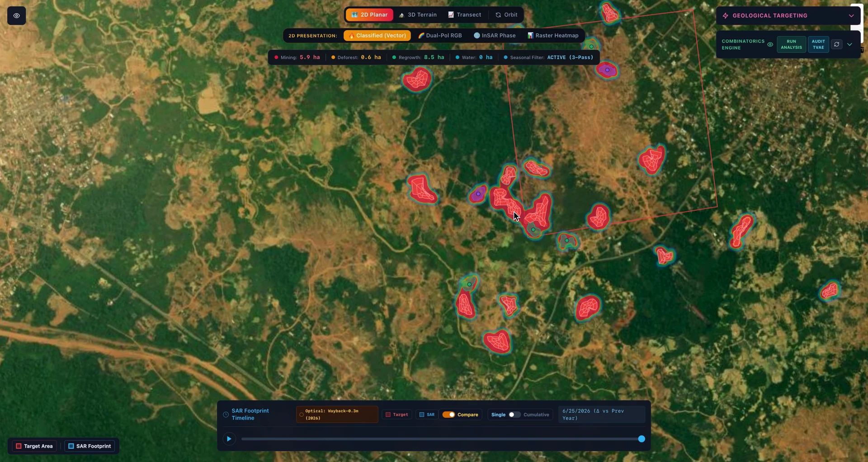
Task: Click the InSAR Phase globe icon
Action: click(x=476, y=35)
